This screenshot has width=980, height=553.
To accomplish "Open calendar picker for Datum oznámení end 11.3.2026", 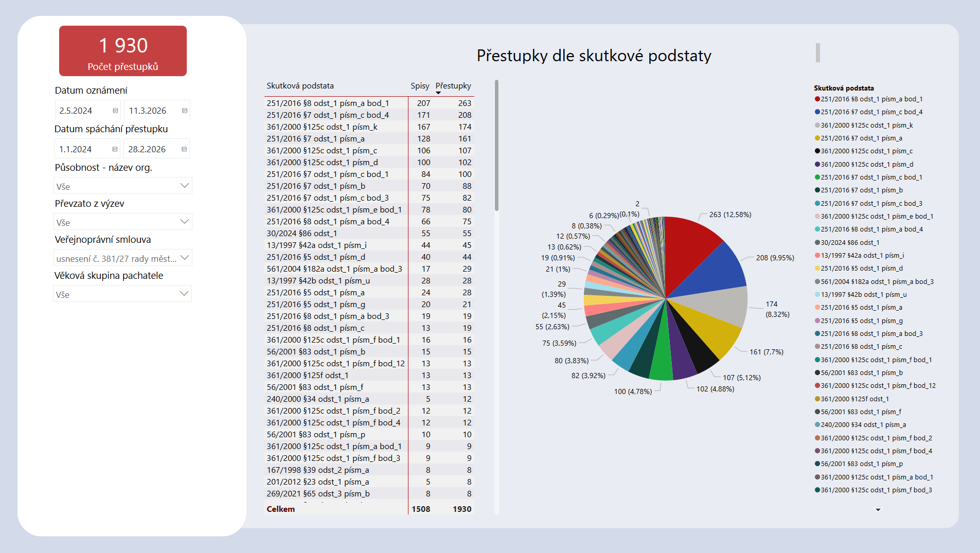I will pos(185,111).
